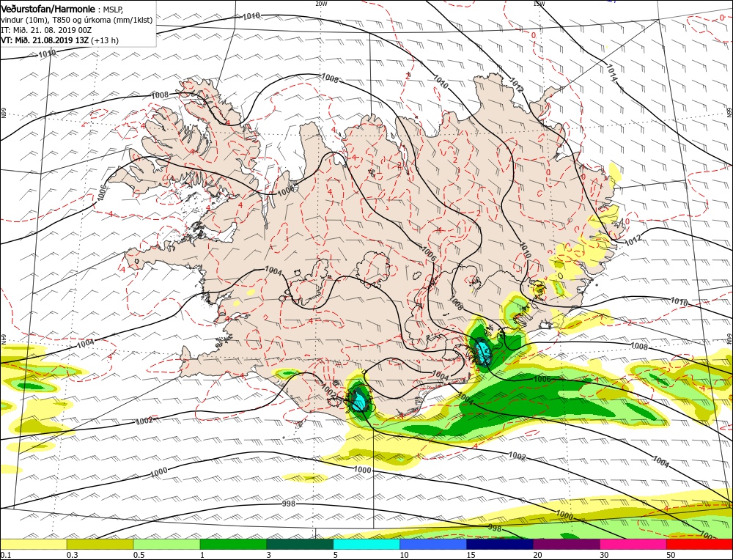
Task: Click legend value '30'
Action: pos(605,555)
